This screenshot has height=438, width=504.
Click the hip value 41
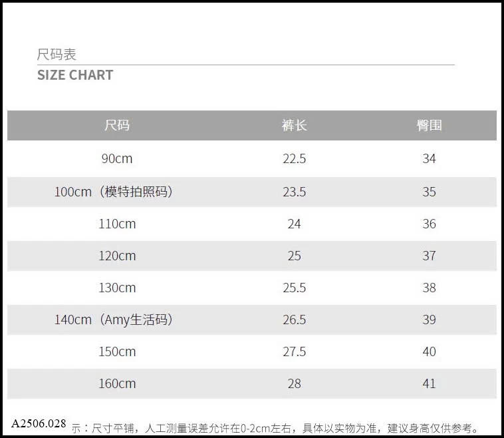point(429,383)
